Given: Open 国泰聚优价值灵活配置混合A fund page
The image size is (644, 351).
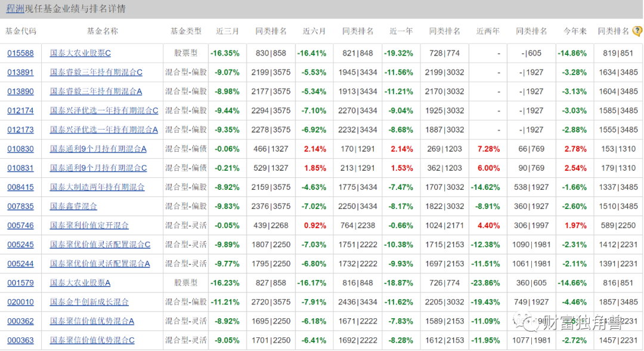Looking at the screenshot, I should coord(100,263).
